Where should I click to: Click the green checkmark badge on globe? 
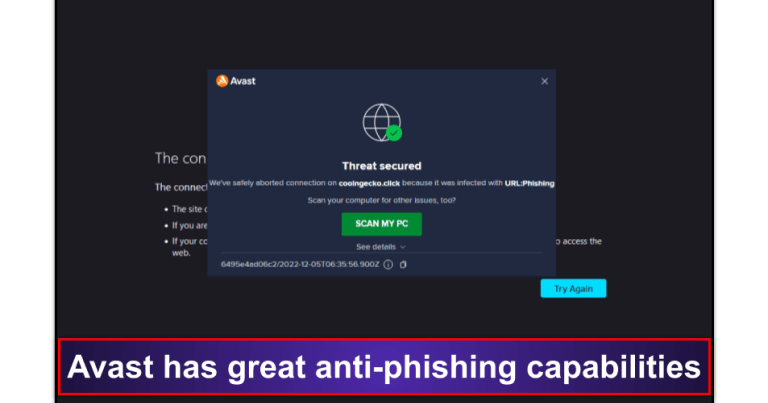(394, 133)
